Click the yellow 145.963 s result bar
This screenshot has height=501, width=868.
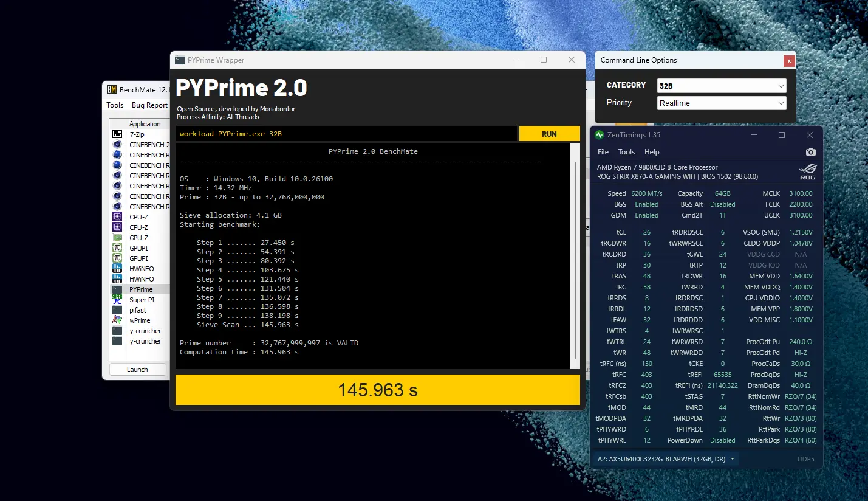(378, 390)
